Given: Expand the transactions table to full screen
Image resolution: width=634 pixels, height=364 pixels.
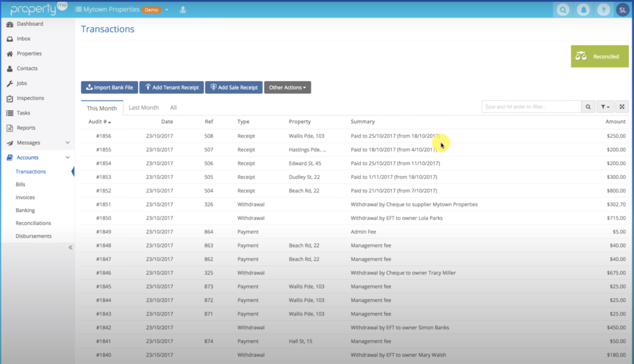Looking at the screenshot, I should click(x=622, y=106).
